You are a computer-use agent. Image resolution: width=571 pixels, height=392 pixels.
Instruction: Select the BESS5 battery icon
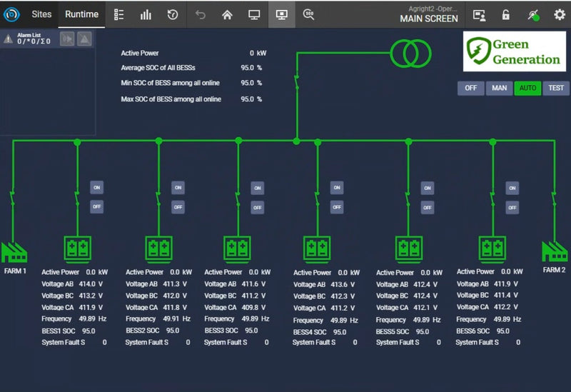click(409, 250)
